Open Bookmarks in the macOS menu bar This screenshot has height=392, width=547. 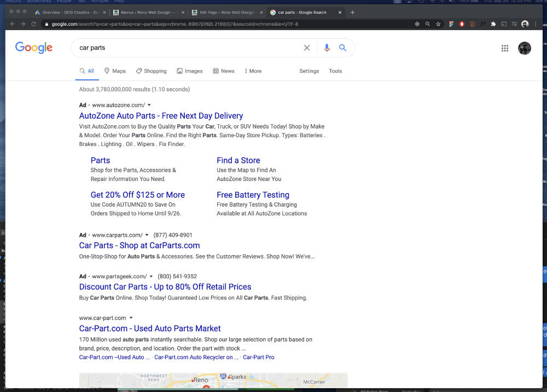39,2
